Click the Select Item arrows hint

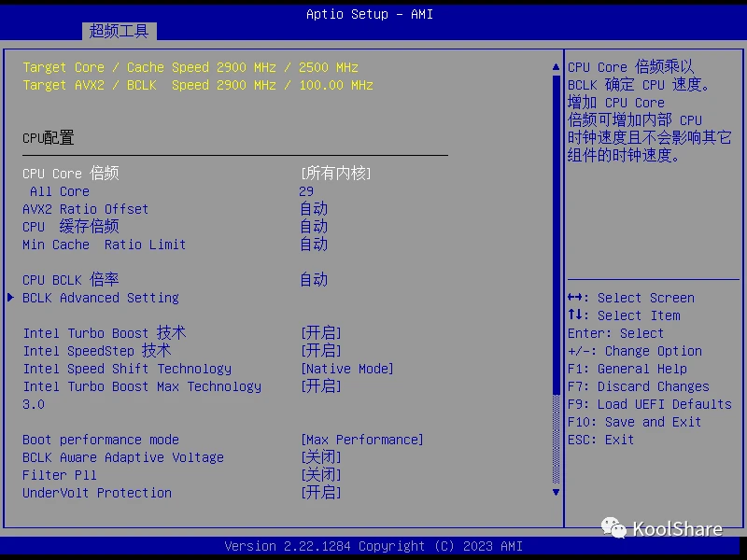coord(624,315)
